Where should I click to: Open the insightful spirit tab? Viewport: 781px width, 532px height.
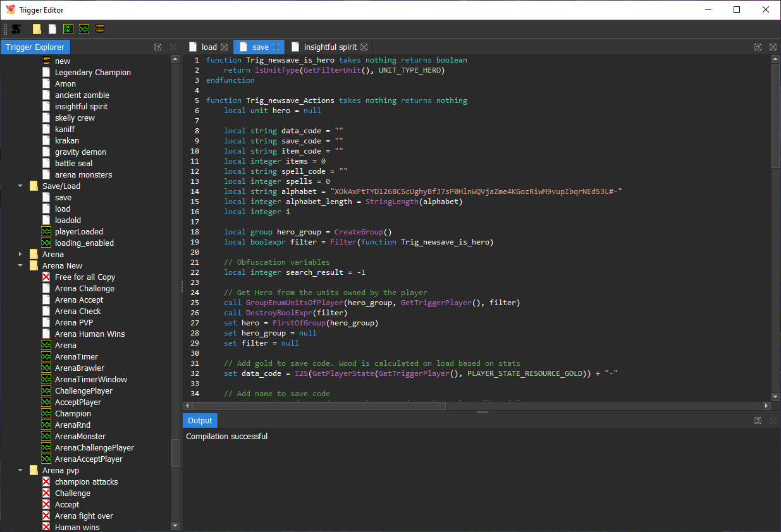329,47
